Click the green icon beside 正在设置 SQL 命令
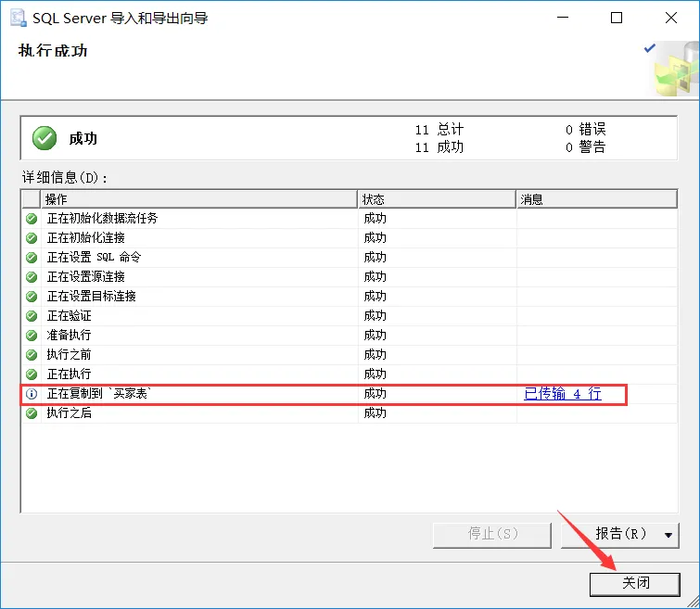700x609 pixels. (32, 257)
